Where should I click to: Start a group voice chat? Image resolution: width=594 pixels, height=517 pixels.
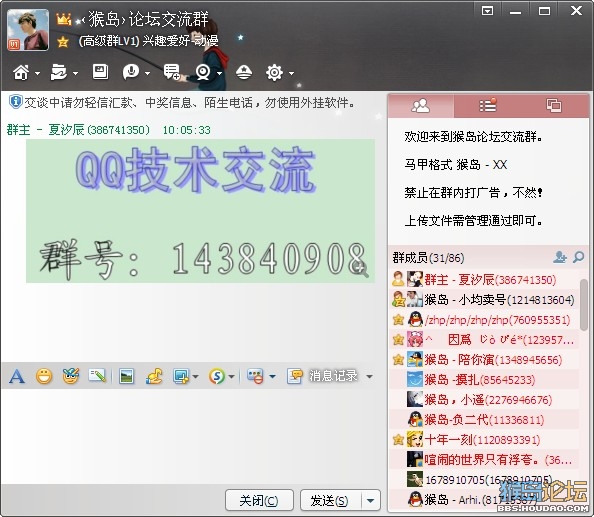(131, 72)
